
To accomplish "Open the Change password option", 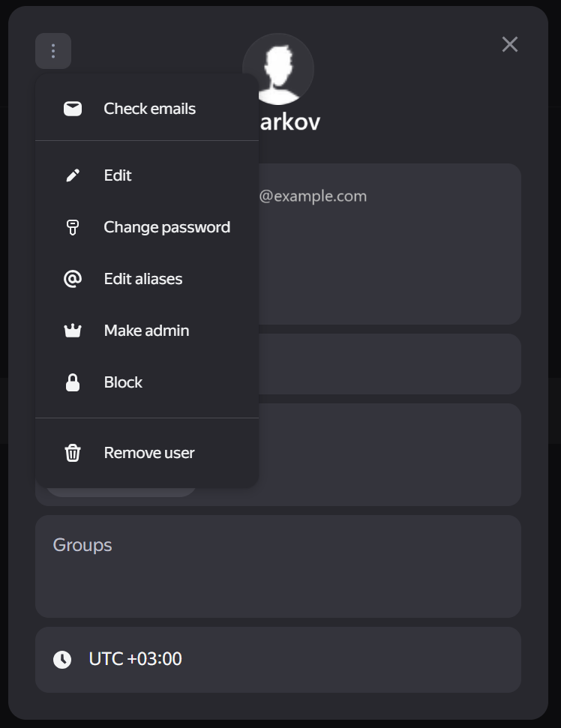I will (x=166, y=227).
